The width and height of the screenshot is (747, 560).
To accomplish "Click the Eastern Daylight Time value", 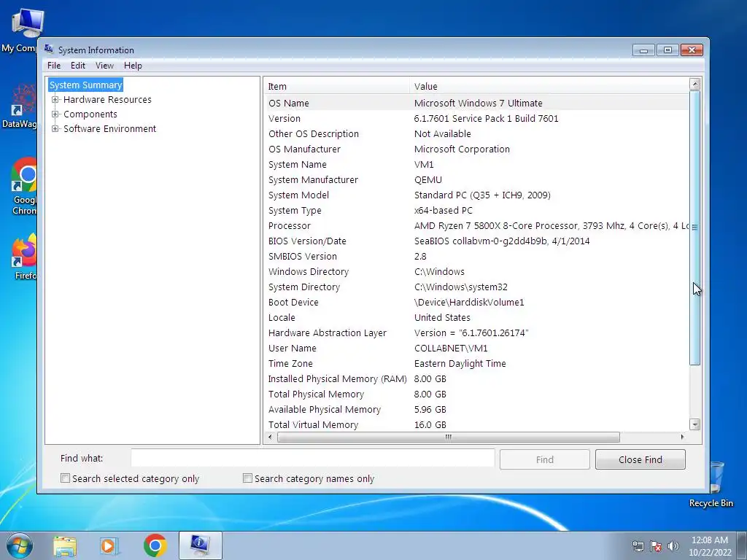I will (x=460, y=363).
